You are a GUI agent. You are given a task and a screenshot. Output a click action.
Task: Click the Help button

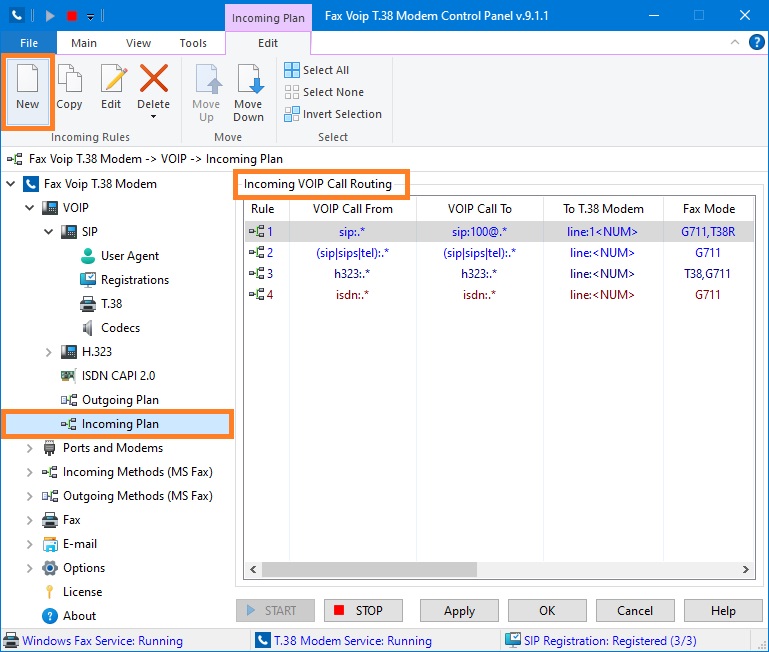[723, 610]
